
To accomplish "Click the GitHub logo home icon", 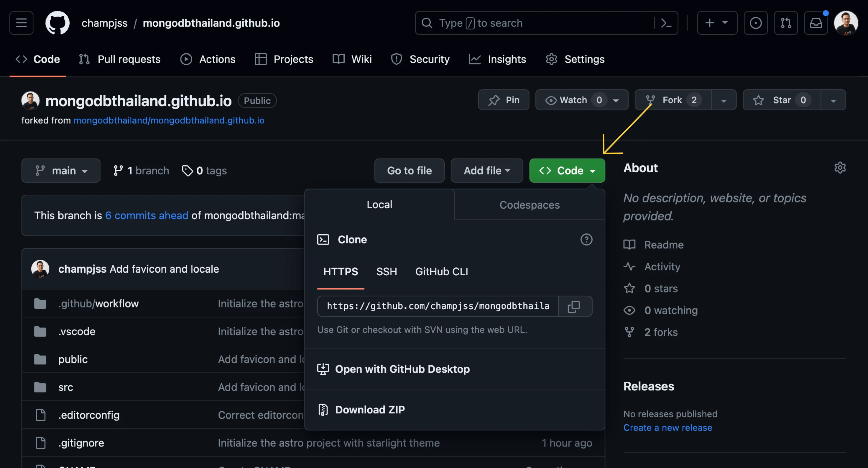I will (x=57, y=23).
